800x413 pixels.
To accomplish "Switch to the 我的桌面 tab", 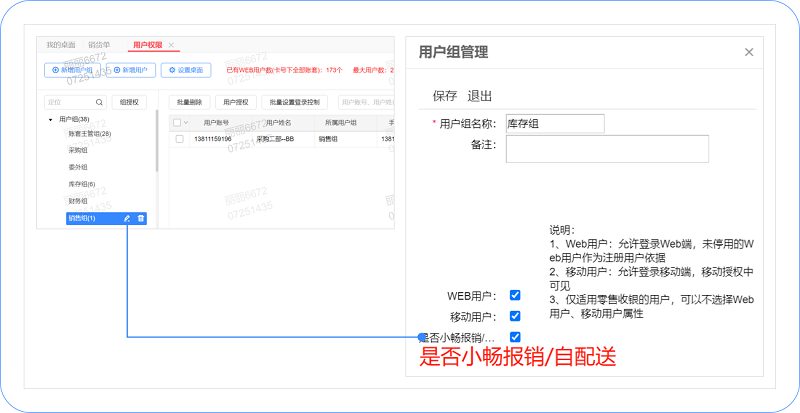I will (61, 45).
